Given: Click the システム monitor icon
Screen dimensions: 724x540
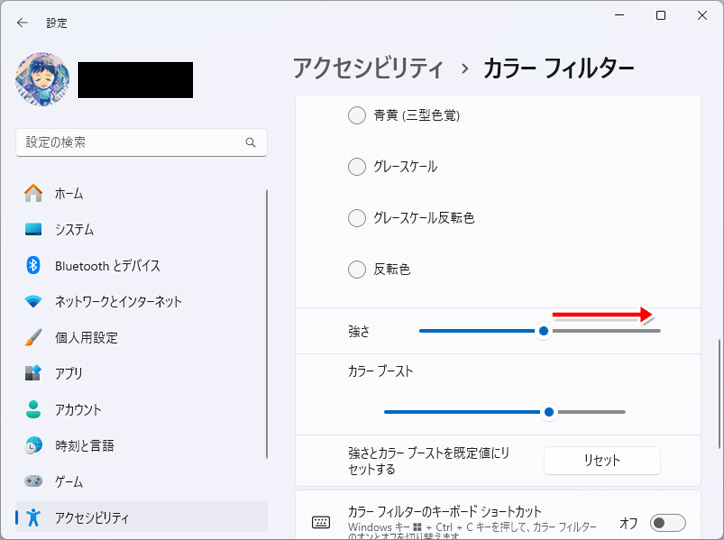Looking at the screenshot, I should [x=33, y=229].
